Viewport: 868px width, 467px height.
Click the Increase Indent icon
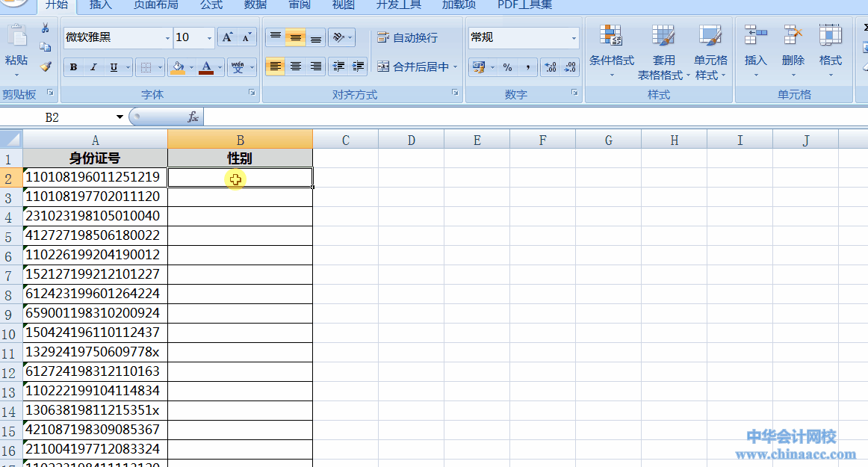[359, 67]
